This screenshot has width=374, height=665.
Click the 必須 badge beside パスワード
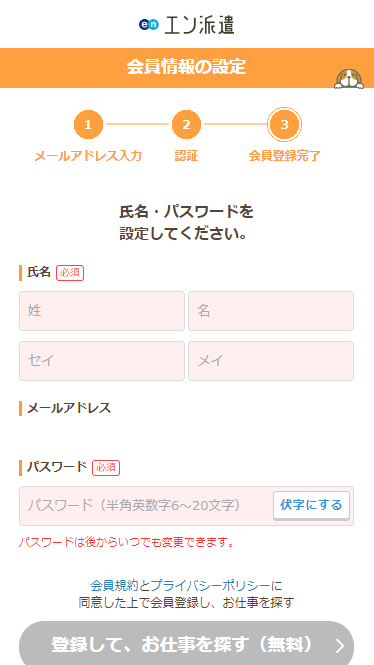point(106,468)
